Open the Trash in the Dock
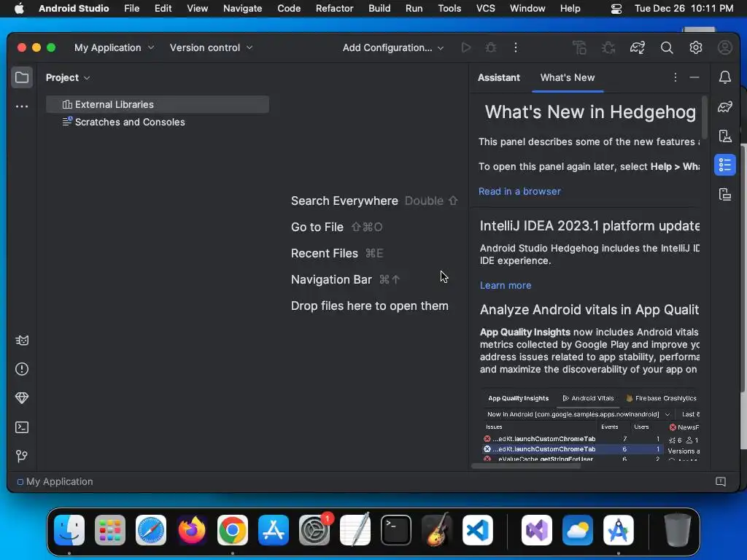This screenshot has width=747, height=560. tap(678, 530)
